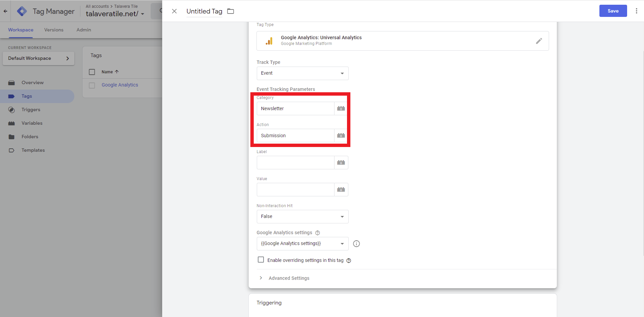Viewport: 644px width, 317px height.
Task: Click the folder icon next to Untitled Tag
Action: [231, 11]
